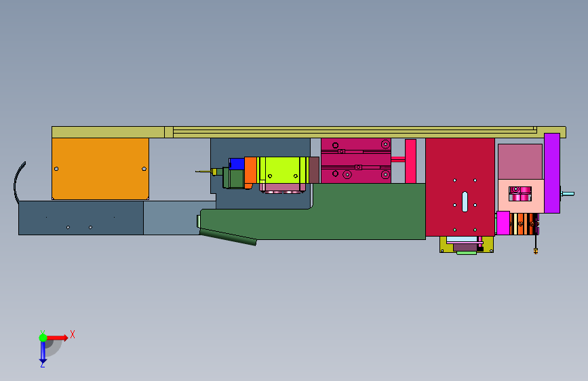Click the oval slot in the crimson plate
The height and width of the screenshot is (381, 588).
(x=465, y=202)
